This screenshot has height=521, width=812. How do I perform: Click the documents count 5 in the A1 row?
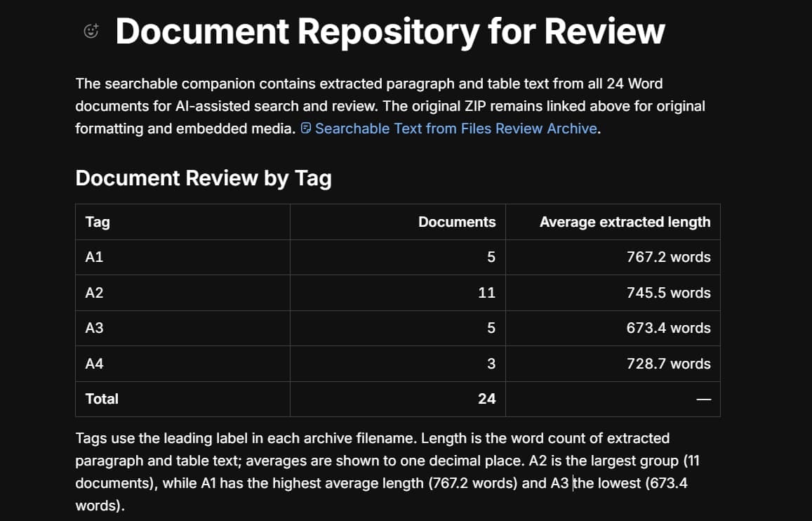point(398,258)
